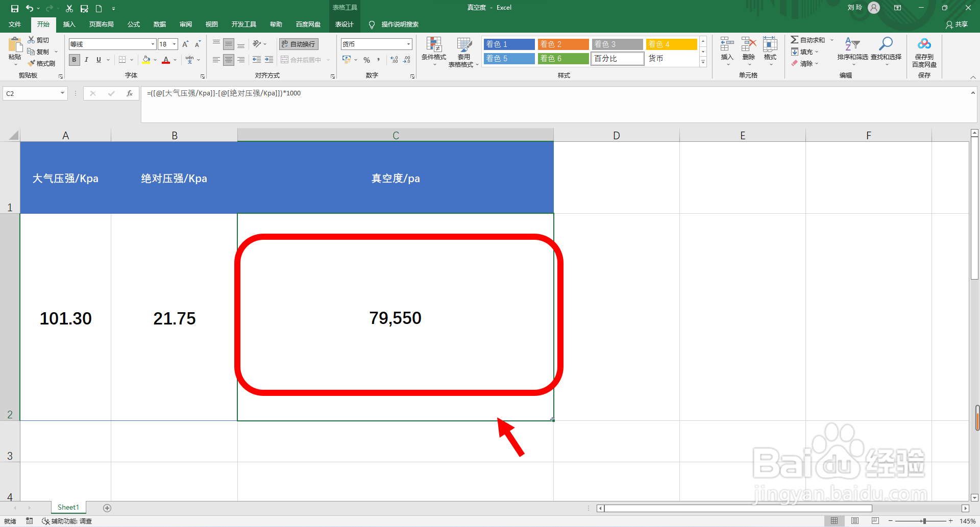Open Format as Table (套用表格格式)
Viewport: 980px width, 527px height.
(x=463, y=52)
